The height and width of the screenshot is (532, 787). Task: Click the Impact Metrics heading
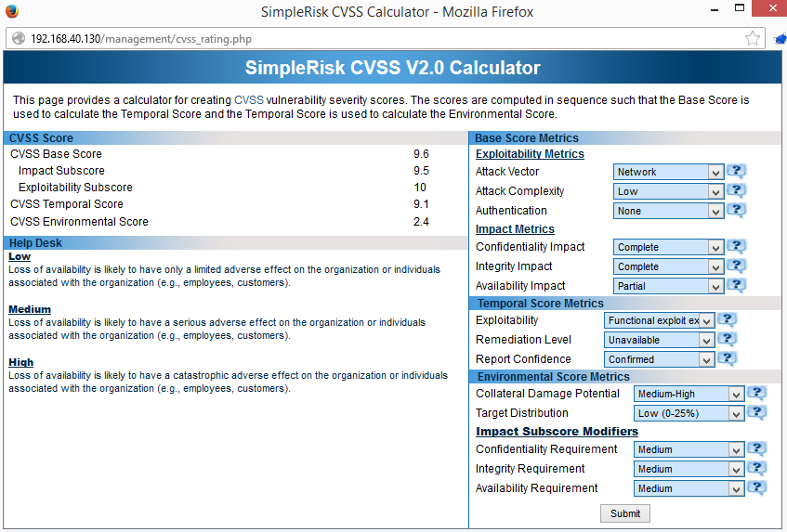coord(515,229)
